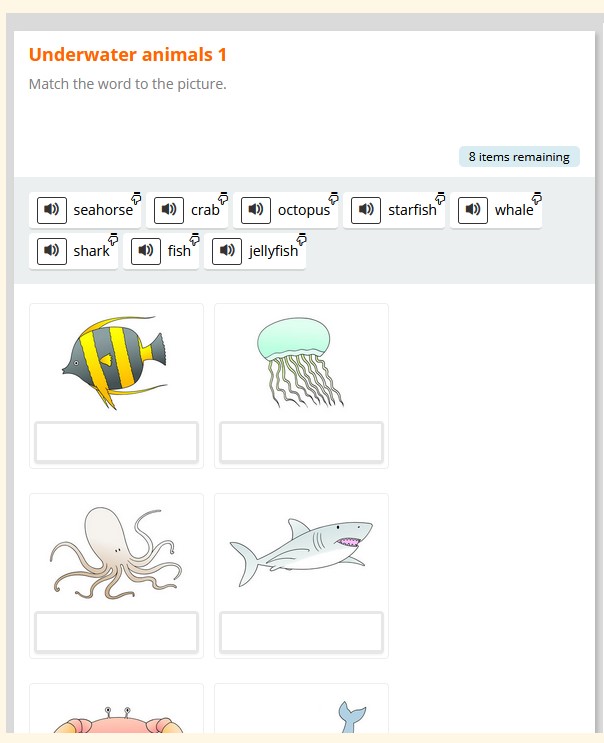This screenshot has width=604, height=743.
Task: Click the answer box under the shark picture
Action: point(301,632)
